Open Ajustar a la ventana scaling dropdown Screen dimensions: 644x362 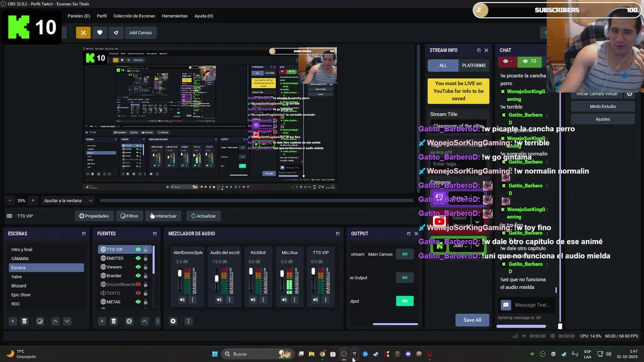68,201
